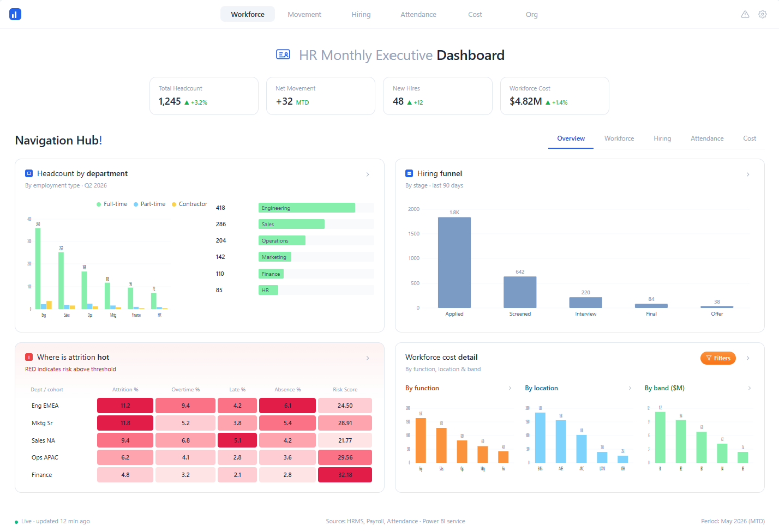Open the Workforce Cost KPI card
779x532 pixels.
coord(555,96)
